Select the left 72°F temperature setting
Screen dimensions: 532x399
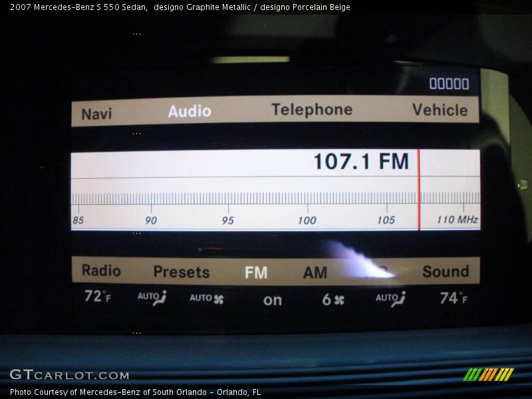[x=97, y=296]
